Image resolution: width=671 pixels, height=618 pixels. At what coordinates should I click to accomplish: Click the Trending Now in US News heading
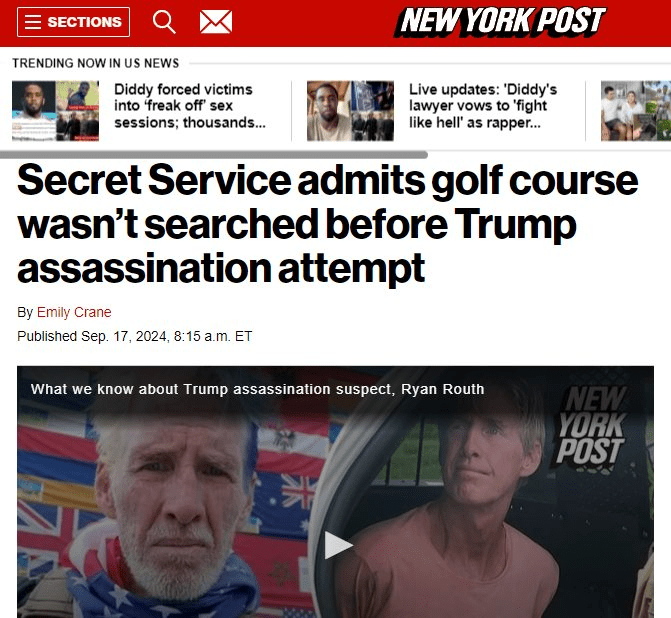[96, 63]
